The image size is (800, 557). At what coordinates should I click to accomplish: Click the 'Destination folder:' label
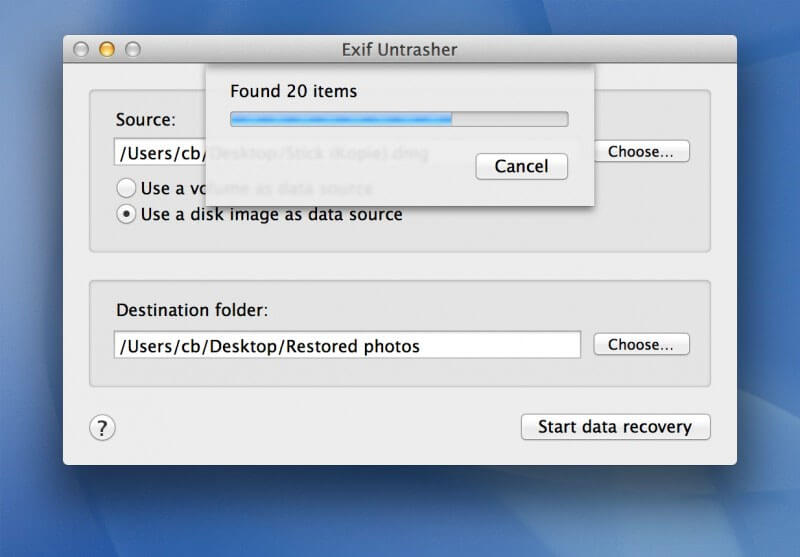[x=192, y=310]
